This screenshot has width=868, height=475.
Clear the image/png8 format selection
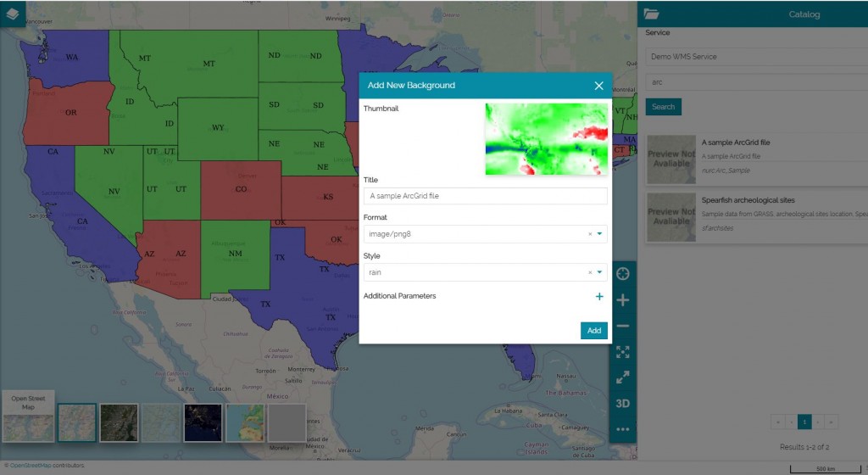coord(590,234)
